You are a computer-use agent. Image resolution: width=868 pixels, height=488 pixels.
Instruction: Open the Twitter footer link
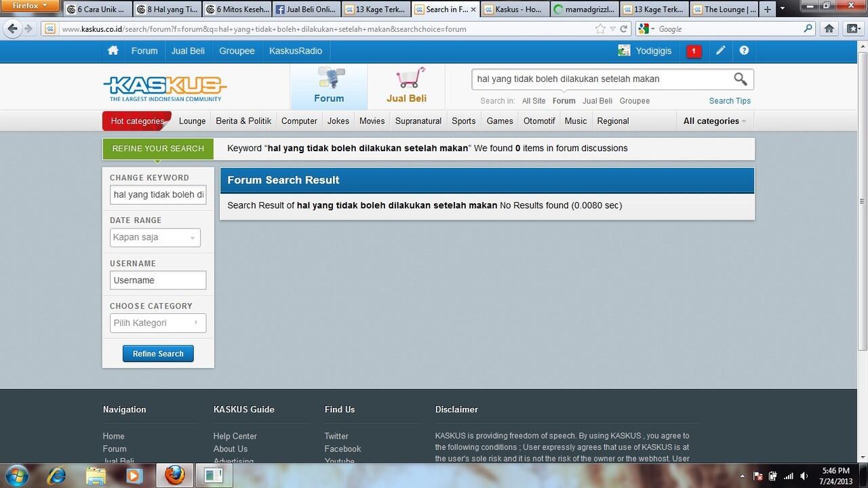click(336, 436)
